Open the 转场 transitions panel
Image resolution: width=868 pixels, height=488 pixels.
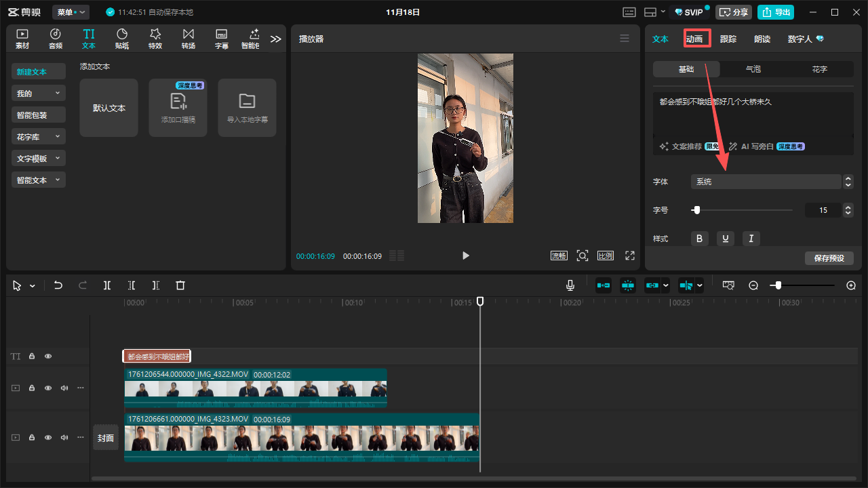188,39
